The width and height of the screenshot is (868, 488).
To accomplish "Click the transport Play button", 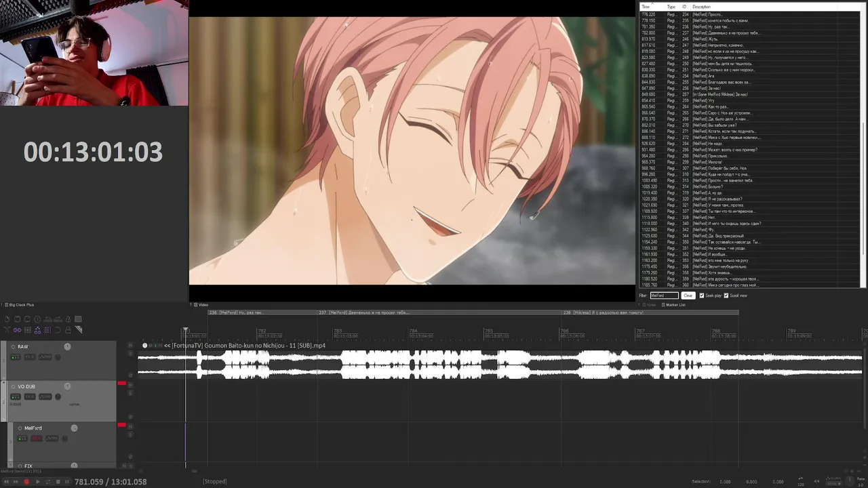I will (37, 481).
